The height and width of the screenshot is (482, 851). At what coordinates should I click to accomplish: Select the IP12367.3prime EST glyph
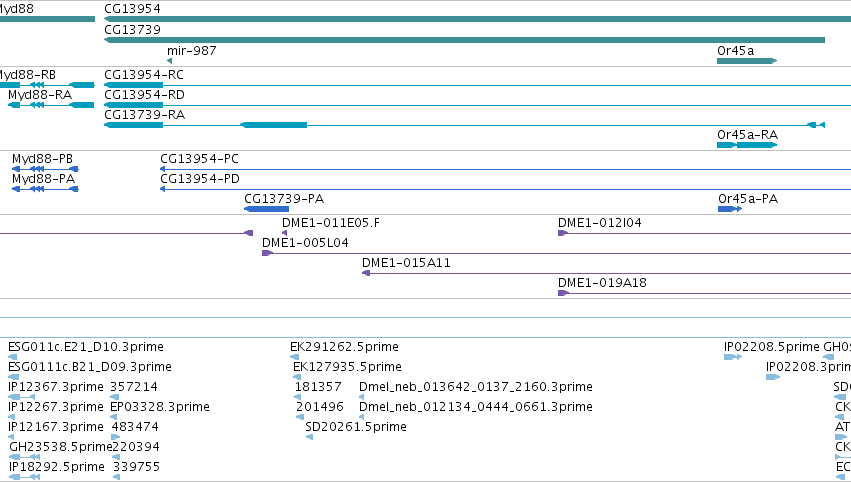[x=22, y=397]
